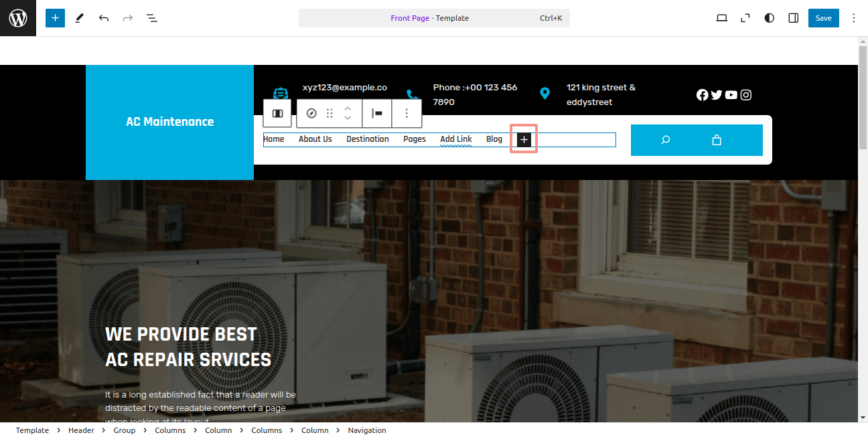Toggle the Settings sidebar panel
Viewport: 868px width, 437px height.
coord(794,18)
